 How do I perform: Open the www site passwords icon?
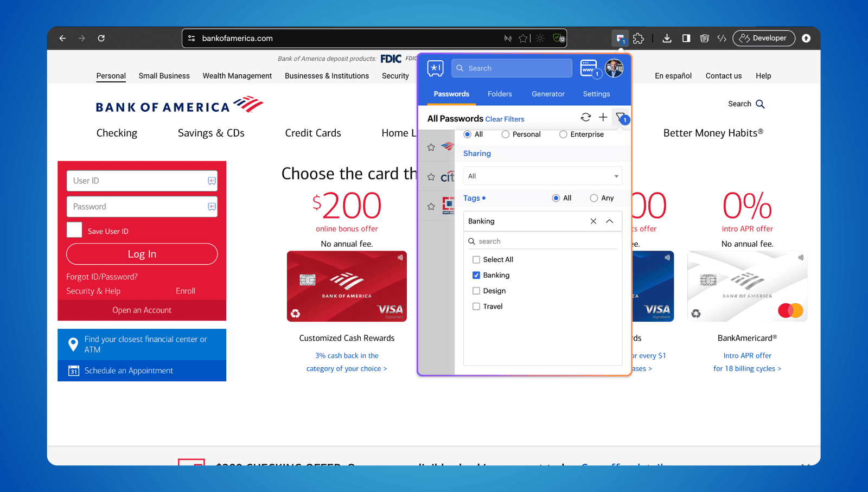(589, 68)
